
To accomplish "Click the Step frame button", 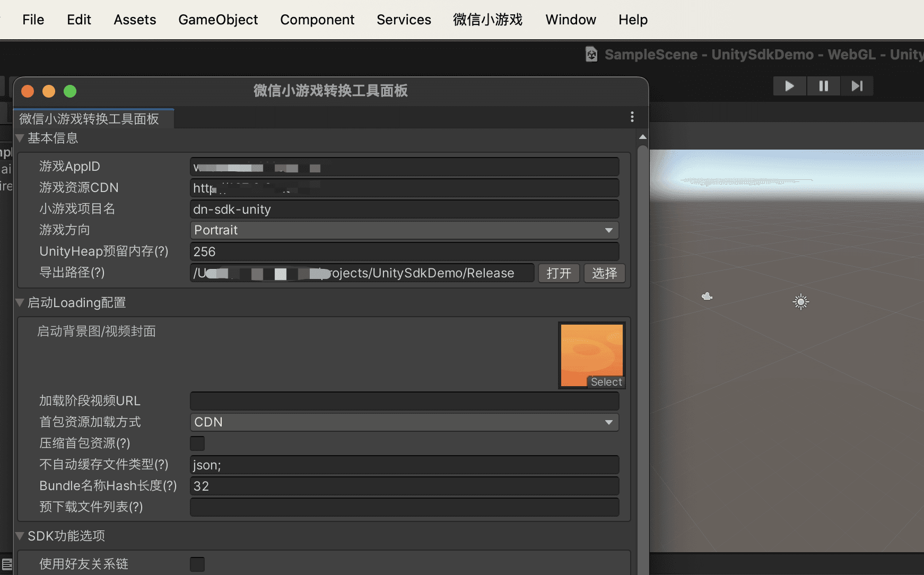I will (x=857, y=86).
